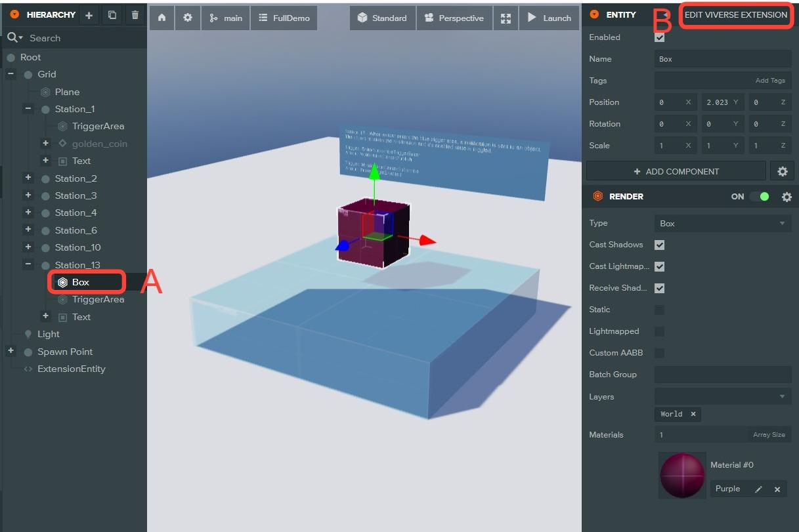Edit the Purple material with pencil icon
The width and height of the screenshot is (799, 532).
(758, 489)
